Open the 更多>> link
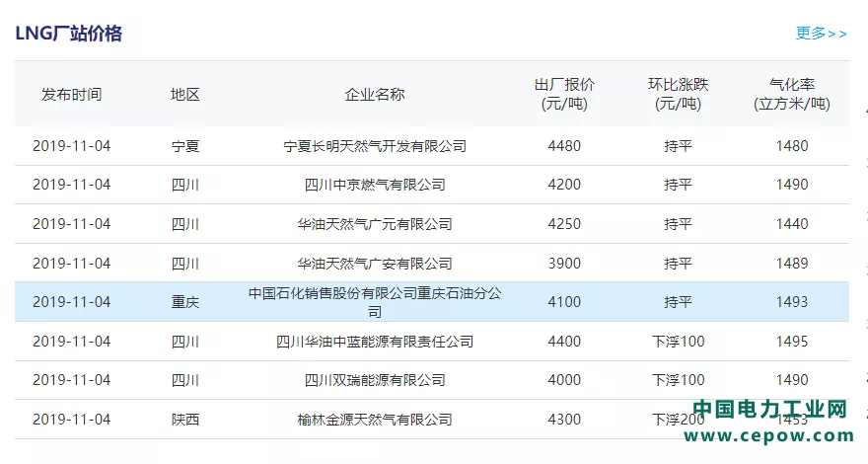The height and width of the screenshot is (464, 868). click(x=821, y=33)
